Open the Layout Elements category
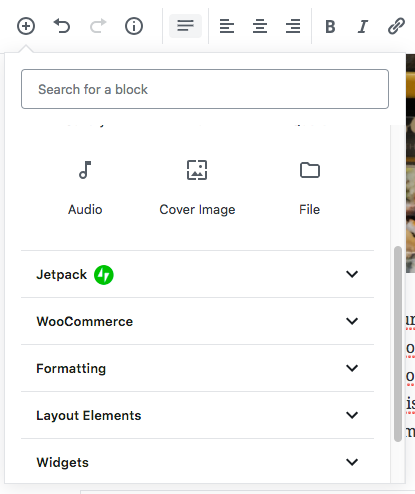Viewport: 415px width, 494px height. click(197, 415)
